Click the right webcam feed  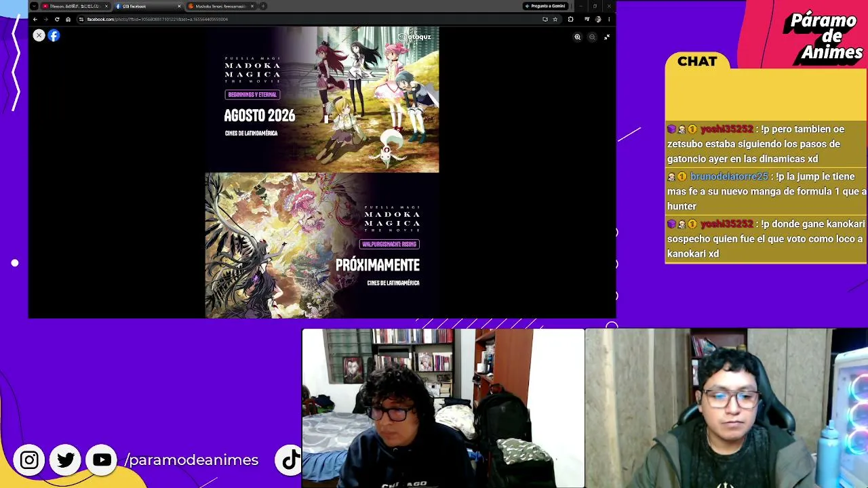(726, 408)
